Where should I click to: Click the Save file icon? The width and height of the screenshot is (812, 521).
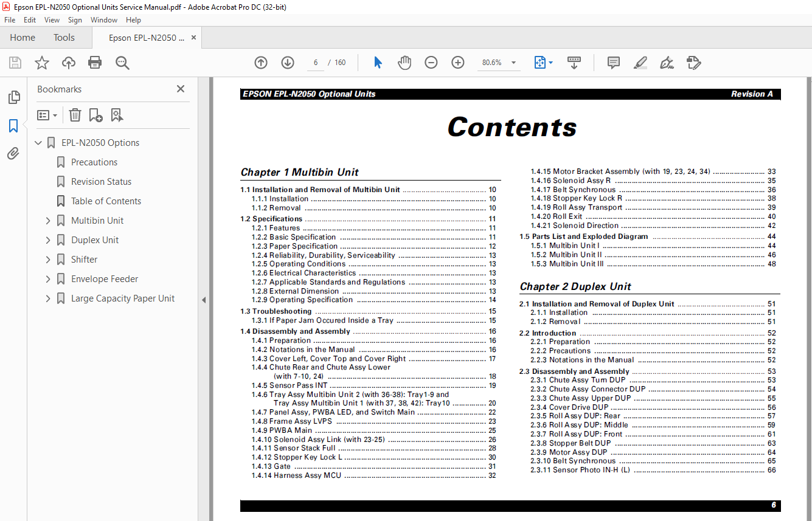(15, 63)
